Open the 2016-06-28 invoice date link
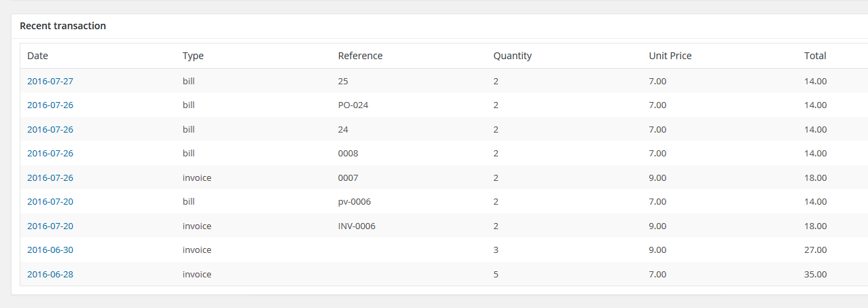The image size is (868, 308). point(50,274)
